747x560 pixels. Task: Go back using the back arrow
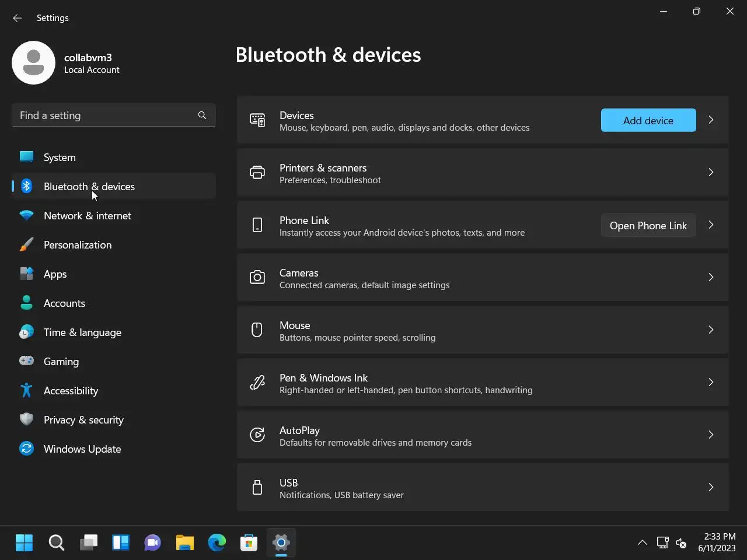18,18
